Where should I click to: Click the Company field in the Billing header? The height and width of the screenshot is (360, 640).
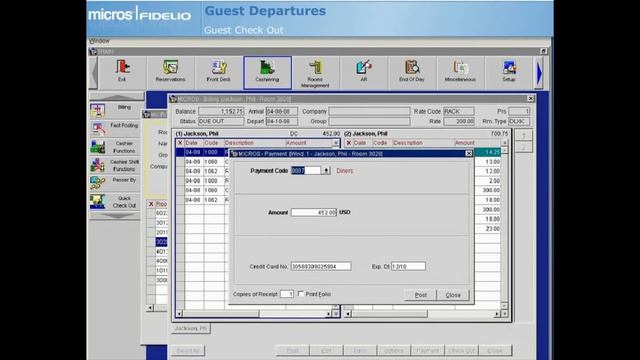pyautogui.click(x=369, y=111)
